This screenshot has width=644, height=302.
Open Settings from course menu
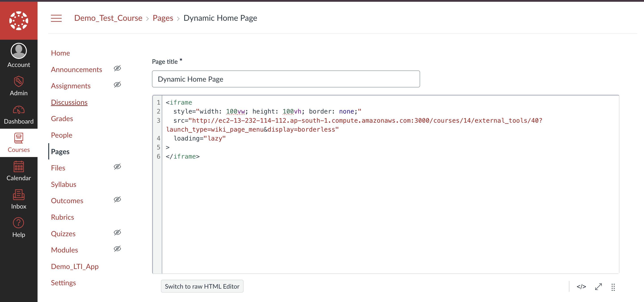pos(63,283)
